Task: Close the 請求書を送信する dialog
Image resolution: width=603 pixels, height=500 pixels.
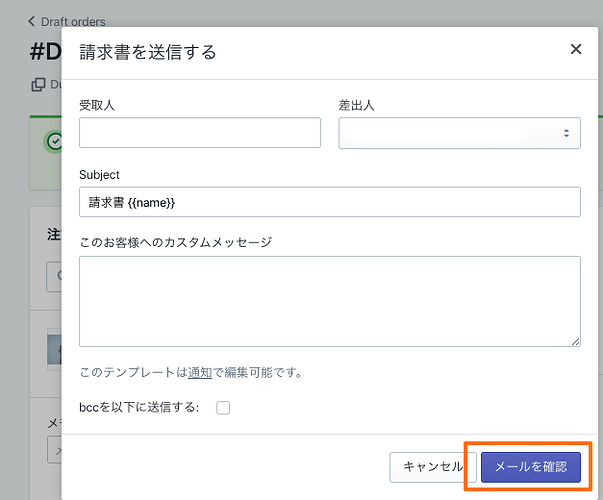Action: pyautogui.click(x=576, y=49)
